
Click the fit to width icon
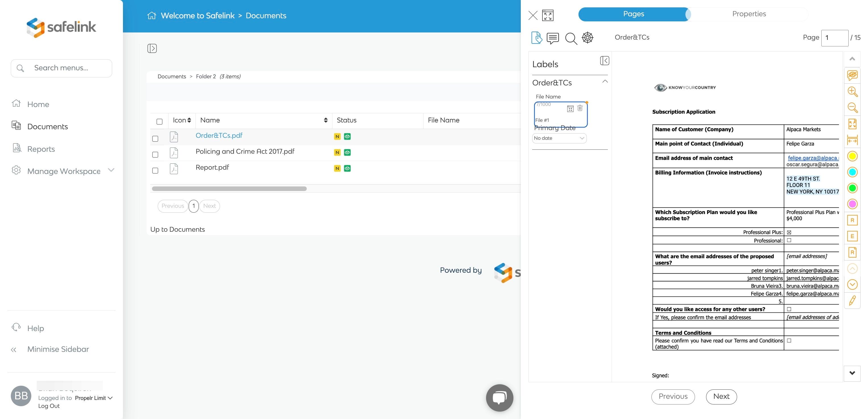coord(852,139)
